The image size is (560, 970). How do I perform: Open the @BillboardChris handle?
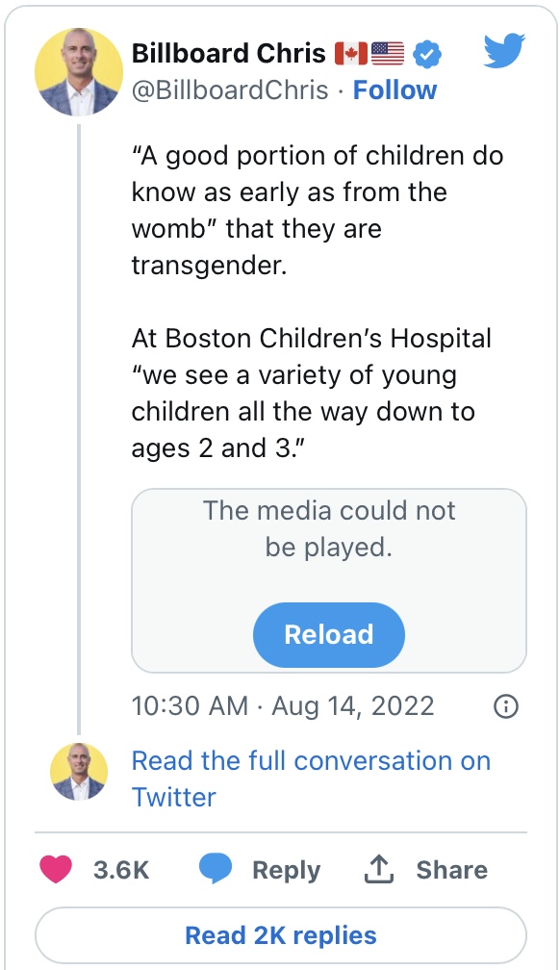pyautogui.click(x=230, y=90)
